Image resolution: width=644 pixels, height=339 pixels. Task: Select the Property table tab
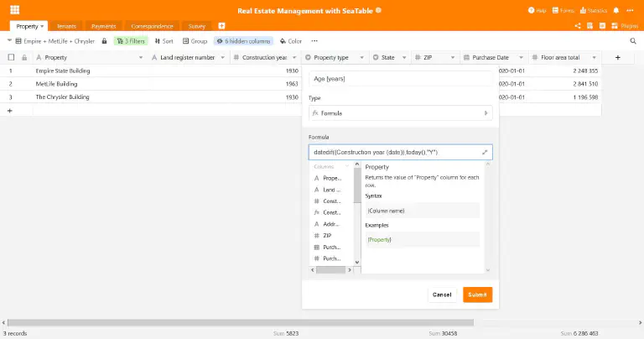click(27, 26)
